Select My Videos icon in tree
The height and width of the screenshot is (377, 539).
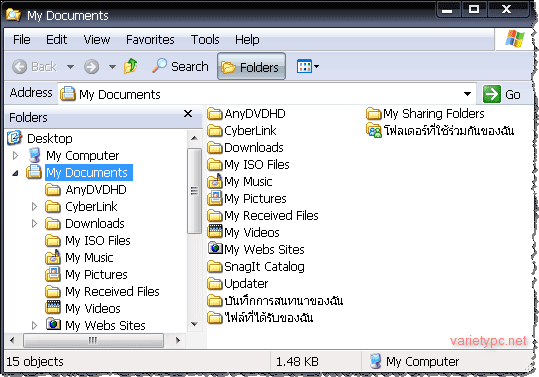click(x=53, y=308)
